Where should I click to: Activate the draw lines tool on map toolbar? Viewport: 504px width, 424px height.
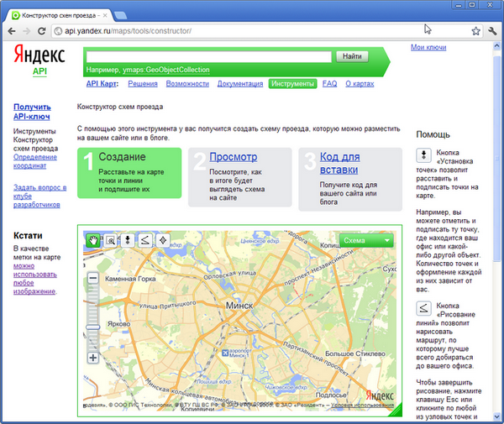coord(145,240)
